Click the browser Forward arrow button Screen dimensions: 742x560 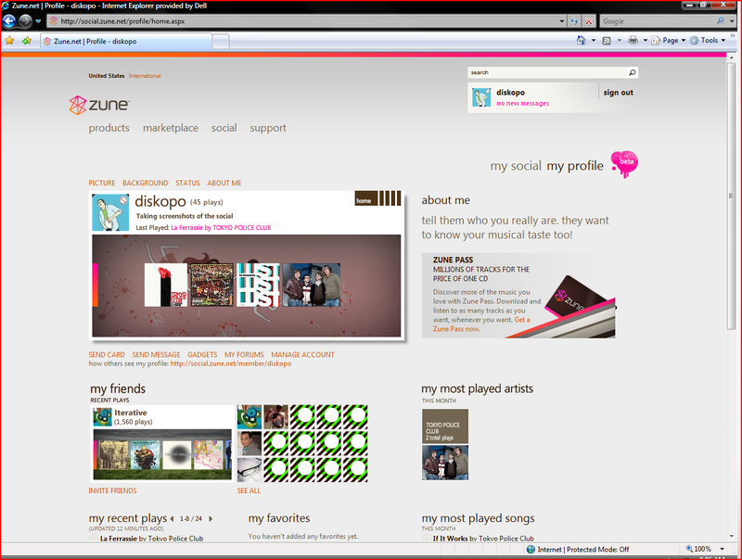(x=25, y=20)
